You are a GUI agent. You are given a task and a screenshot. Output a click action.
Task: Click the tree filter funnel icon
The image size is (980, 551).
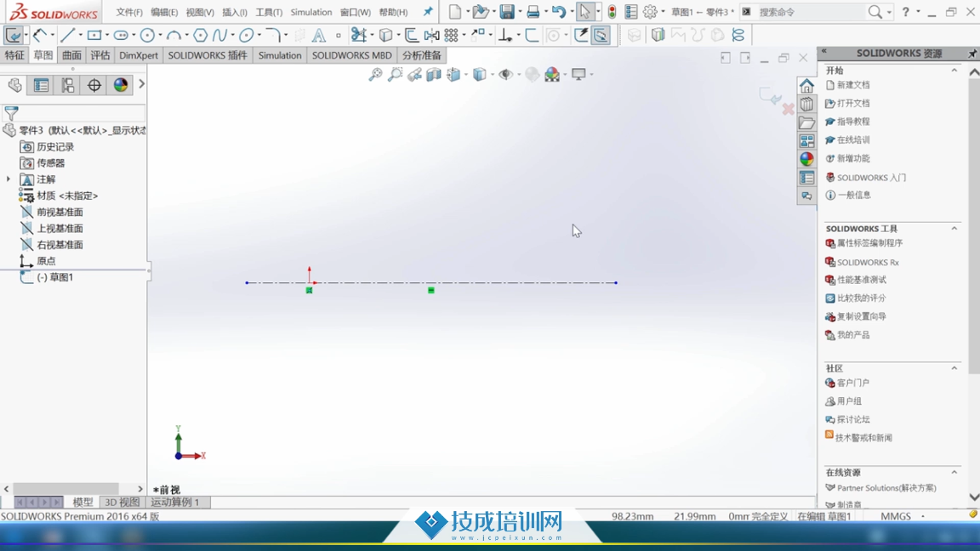click(11, 113)
